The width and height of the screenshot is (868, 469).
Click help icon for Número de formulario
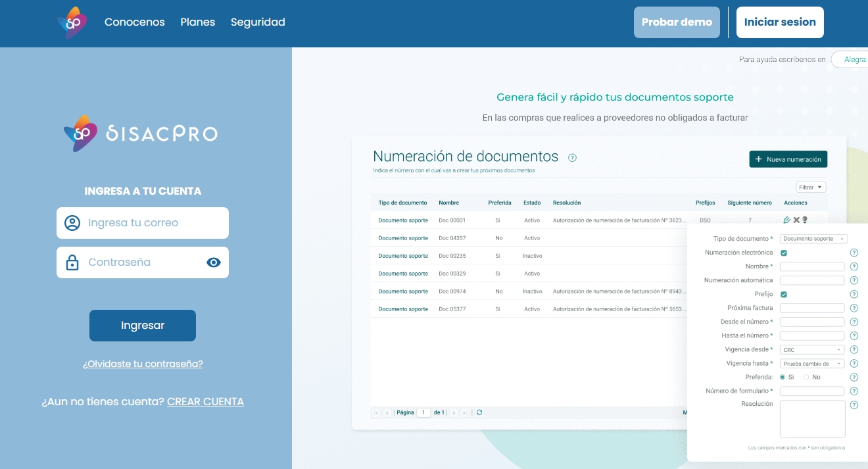coord(854,391)
